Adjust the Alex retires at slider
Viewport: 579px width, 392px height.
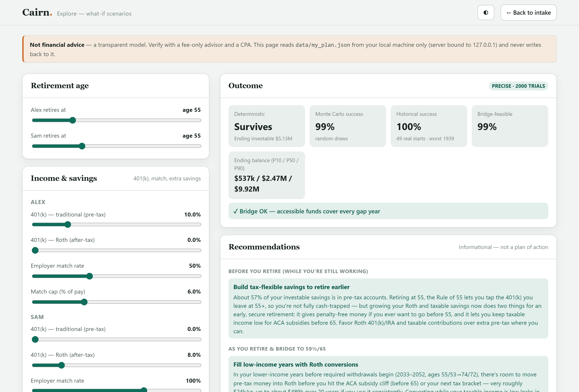click(x=117, y=120)
